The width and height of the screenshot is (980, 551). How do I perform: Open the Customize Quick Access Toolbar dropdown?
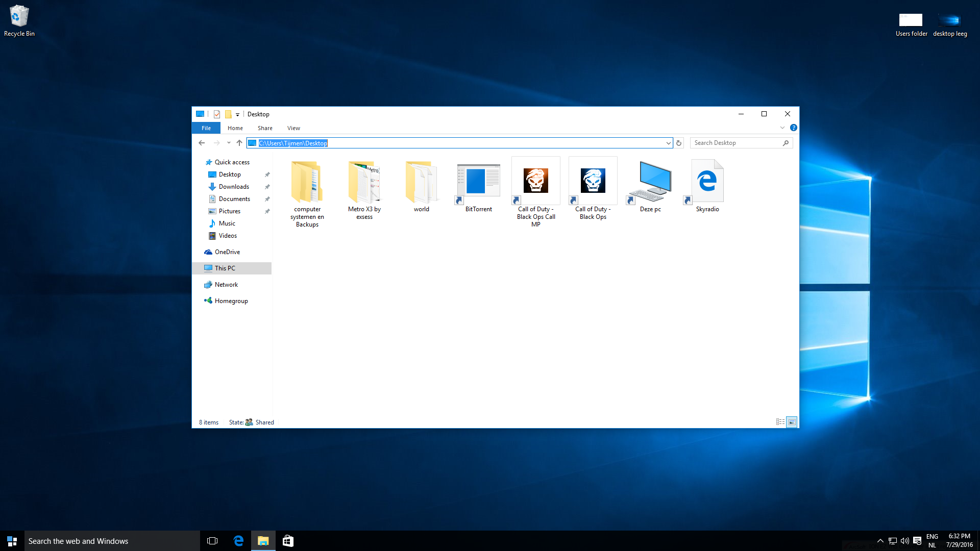[237, 115]
